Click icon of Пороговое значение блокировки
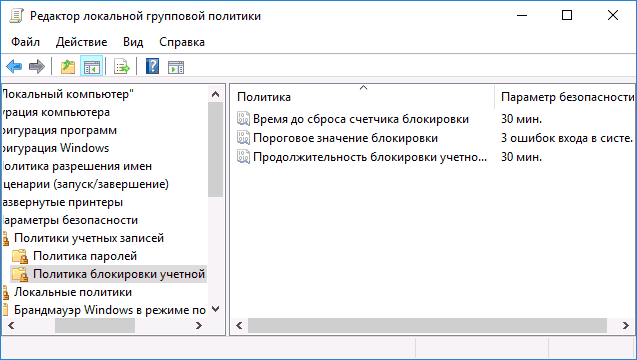 click(243, 138)
